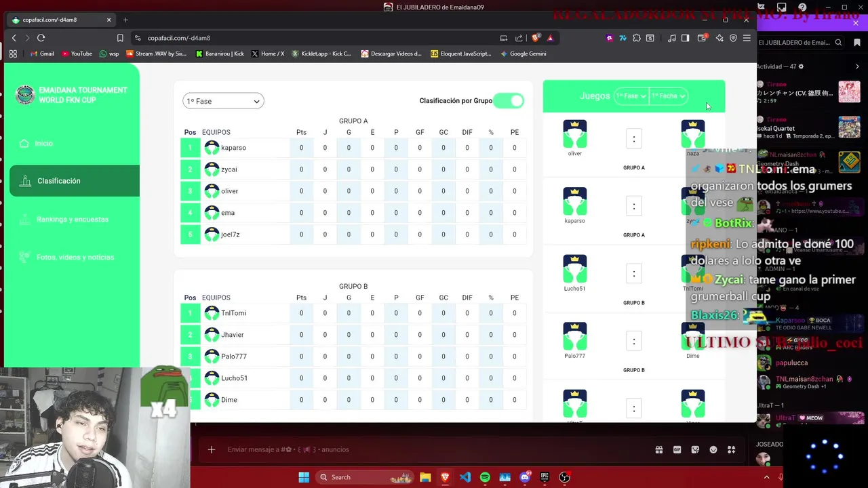Open Fotos, videos y noticias section
The width and height of the screenshot is (868, 488).
click(75, 258)
